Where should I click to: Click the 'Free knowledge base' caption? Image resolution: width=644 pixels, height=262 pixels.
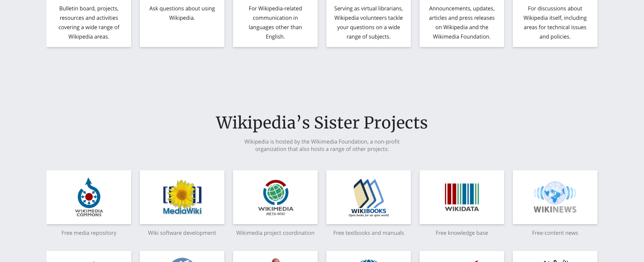[x=462, y=233]
